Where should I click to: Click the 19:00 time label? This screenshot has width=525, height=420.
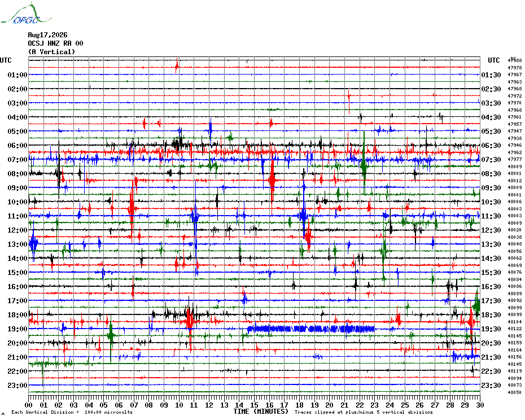tap(17, 329)
